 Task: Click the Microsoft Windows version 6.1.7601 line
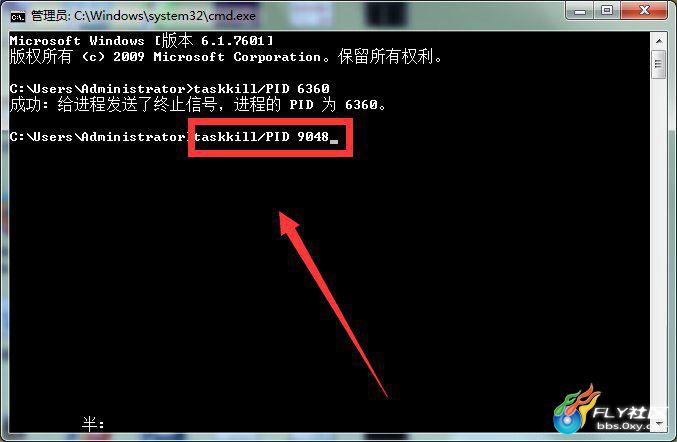click(142, 41)
